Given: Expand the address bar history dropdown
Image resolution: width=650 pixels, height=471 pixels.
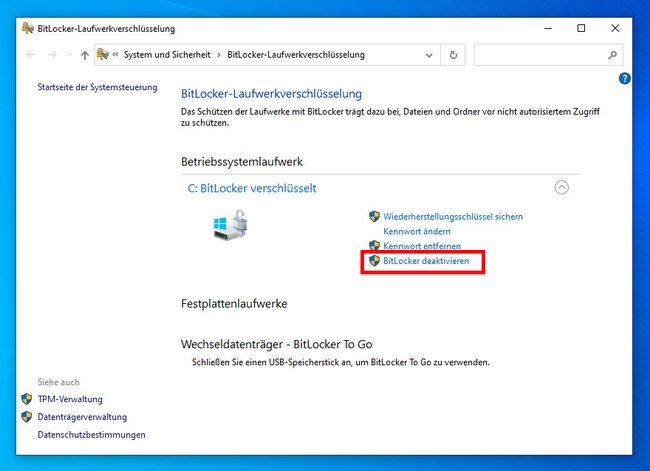Looking at the screenshot, I should tap(429, 55).
